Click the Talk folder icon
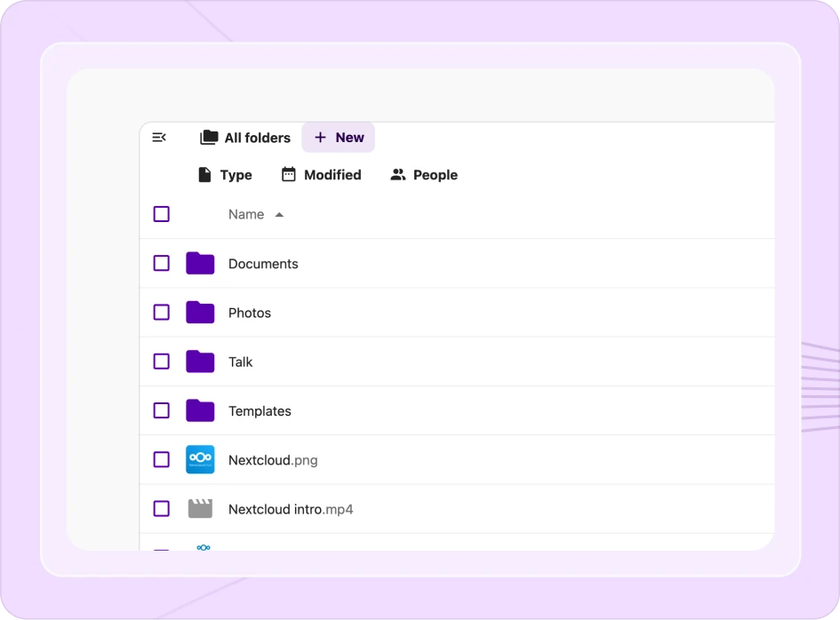Screen dimensions: 840x620 click(200, 362)
